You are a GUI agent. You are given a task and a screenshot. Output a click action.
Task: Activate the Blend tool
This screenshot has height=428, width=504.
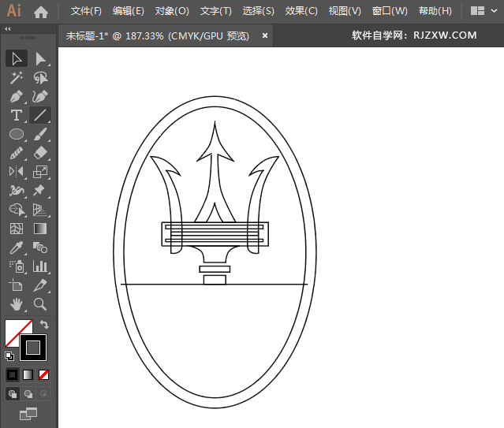pyautogui.click(x=40, y=247)
